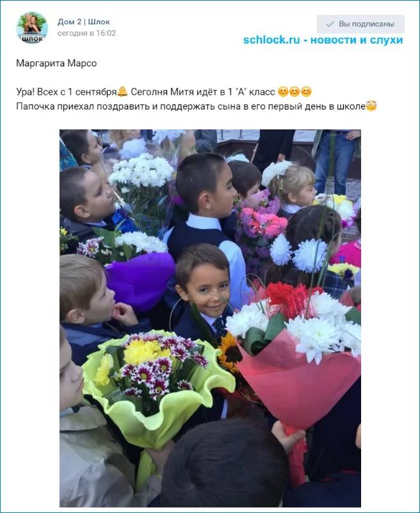Click the last smiling emoji after класс
The height and width of the screenshot is (513, 420).
click(x=306, y=92)
